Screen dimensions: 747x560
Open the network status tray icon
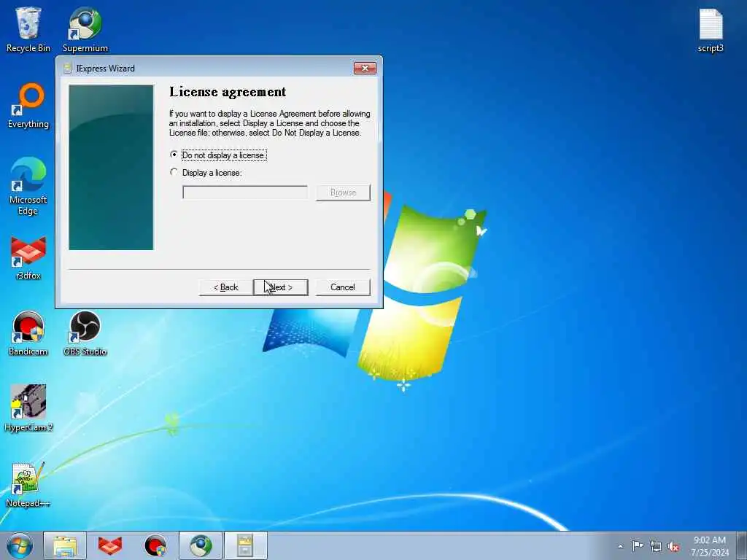pyautogui.click(x=656, y=546)
